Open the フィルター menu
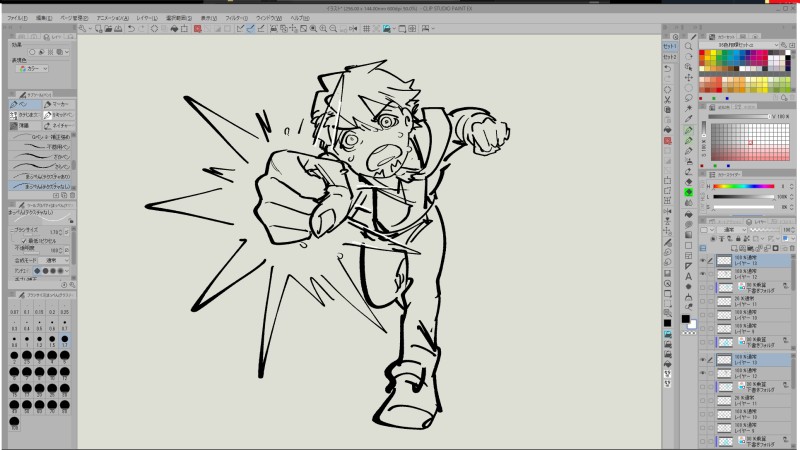Image resolution: width=800 pixels, height=450 pixels. point(236,18)
